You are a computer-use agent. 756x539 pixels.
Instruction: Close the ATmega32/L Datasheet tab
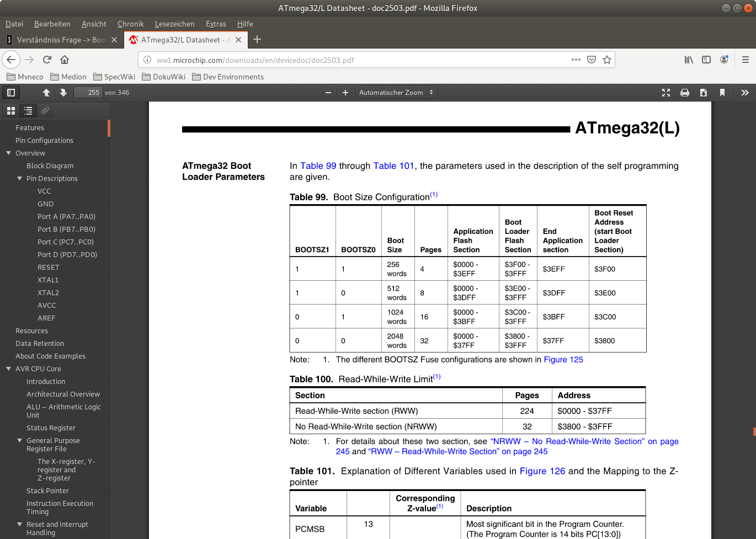coord(238,40)
